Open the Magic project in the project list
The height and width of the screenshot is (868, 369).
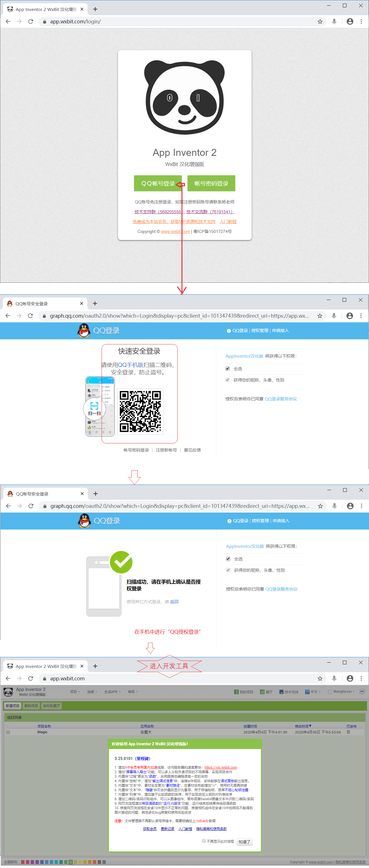click(43, 732)
